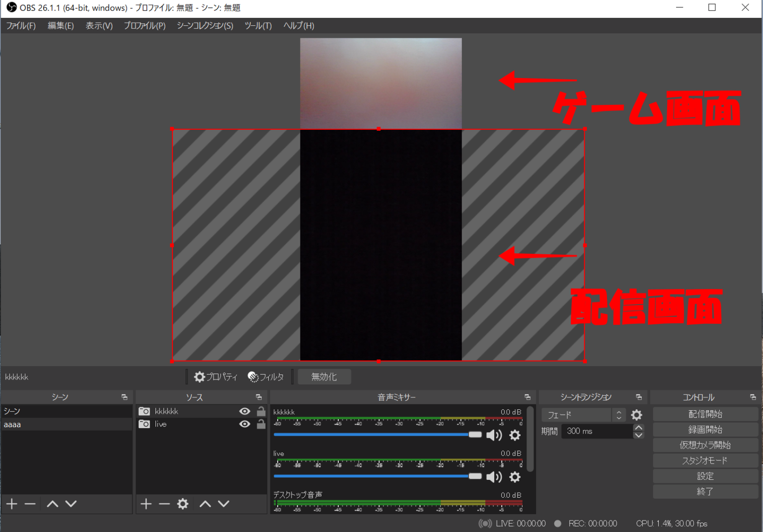The height and width of the screenshot is (532, 763).
Task: Open the filters dialog for kkkkkk
Action: pos(266,377)
